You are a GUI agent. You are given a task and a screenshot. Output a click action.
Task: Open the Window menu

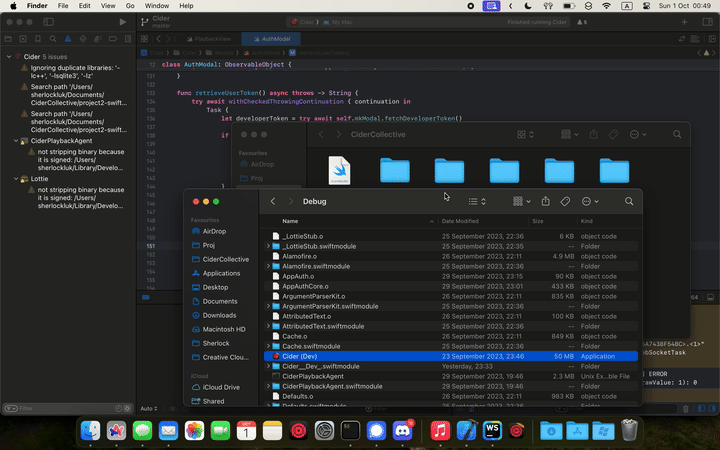[156, 6]
